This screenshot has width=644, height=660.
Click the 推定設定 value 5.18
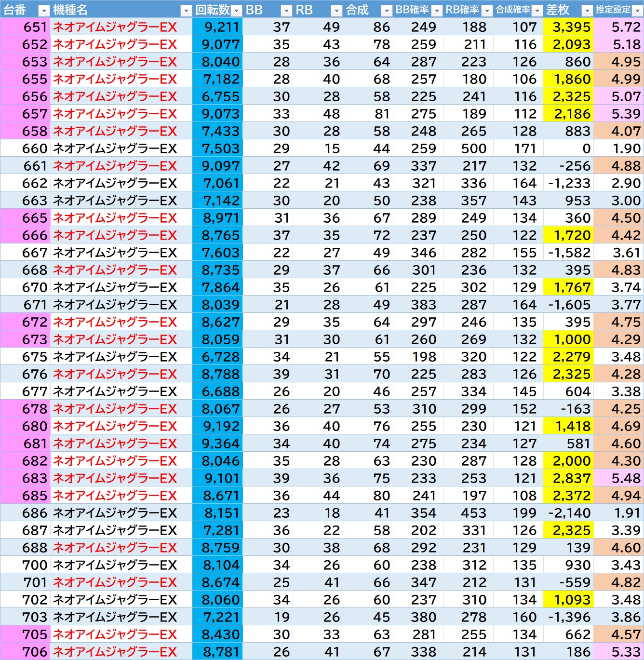(618, 44)
